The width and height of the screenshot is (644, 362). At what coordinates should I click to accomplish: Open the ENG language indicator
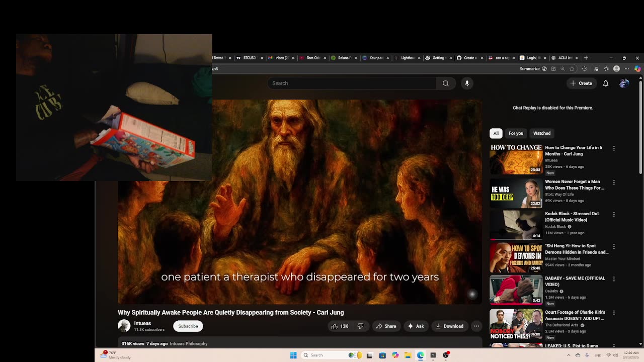pyautogui.click(x=598, y=355)
